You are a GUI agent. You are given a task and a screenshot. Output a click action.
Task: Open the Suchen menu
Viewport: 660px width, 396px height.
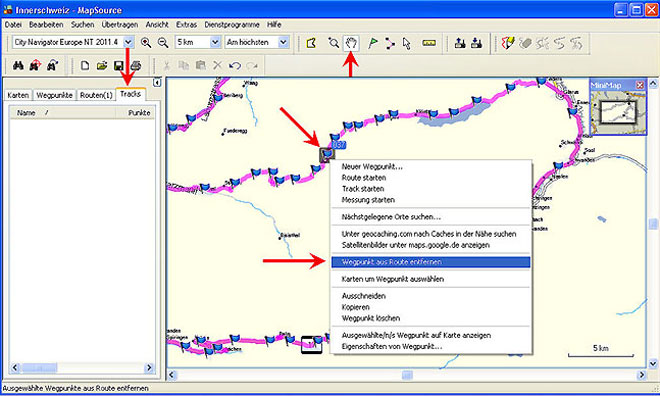point(82,24)
